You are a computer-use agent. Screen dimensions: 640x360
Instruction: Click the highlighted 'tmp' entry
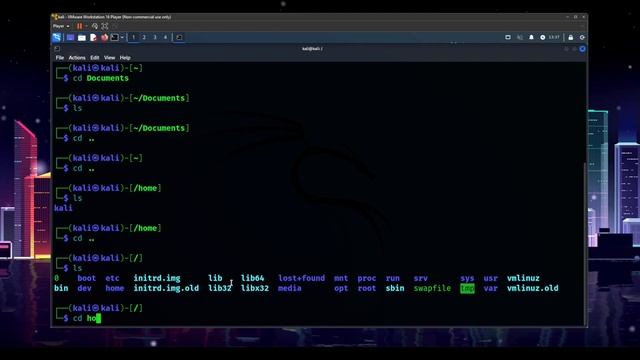click(467, 289)
